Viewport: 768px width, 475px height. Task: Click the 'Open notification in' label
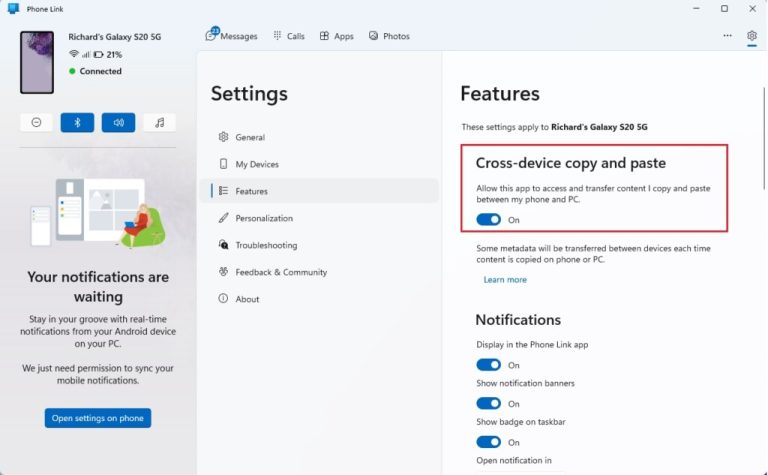(x=514, y=460)
